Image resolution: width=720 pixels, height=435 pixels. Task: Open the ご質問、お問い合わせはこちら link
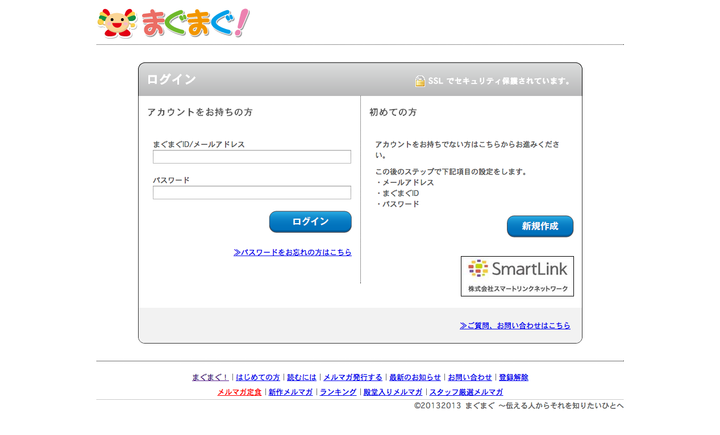515,325
